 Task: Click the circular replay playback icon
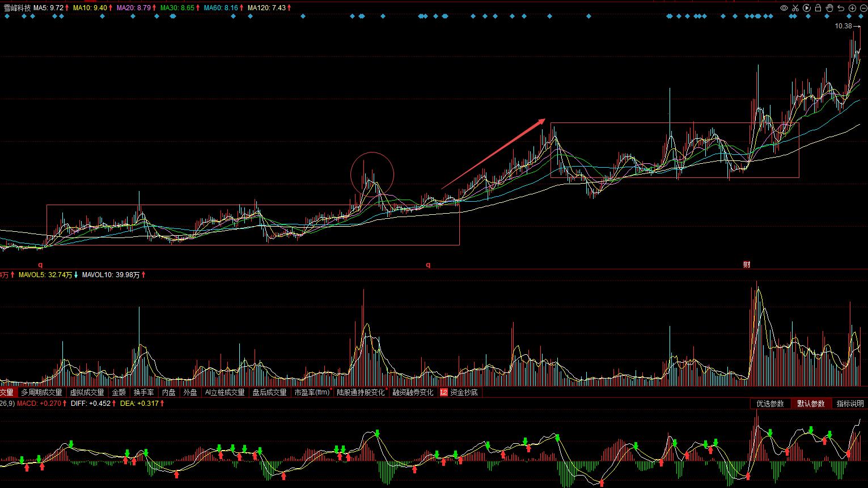pyautogui.click(x=807, y=8)
